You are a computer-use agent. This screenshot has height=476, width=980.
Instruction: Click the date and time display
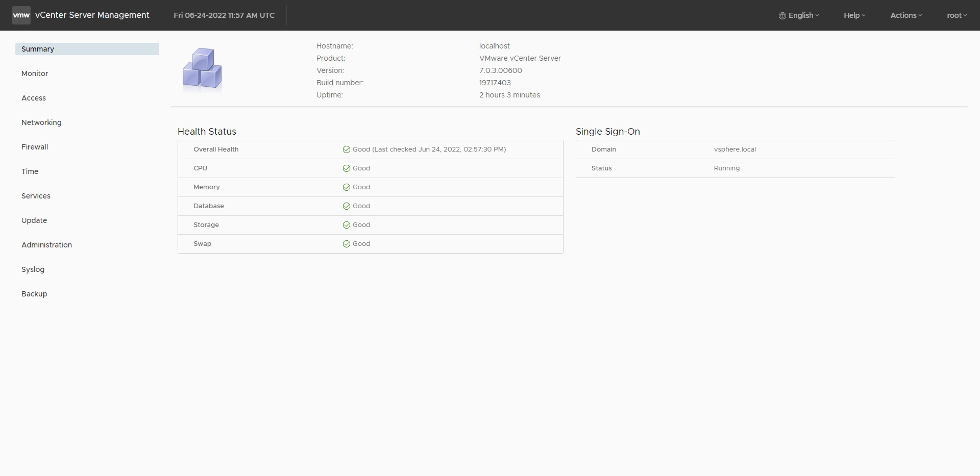coord(224,15)
